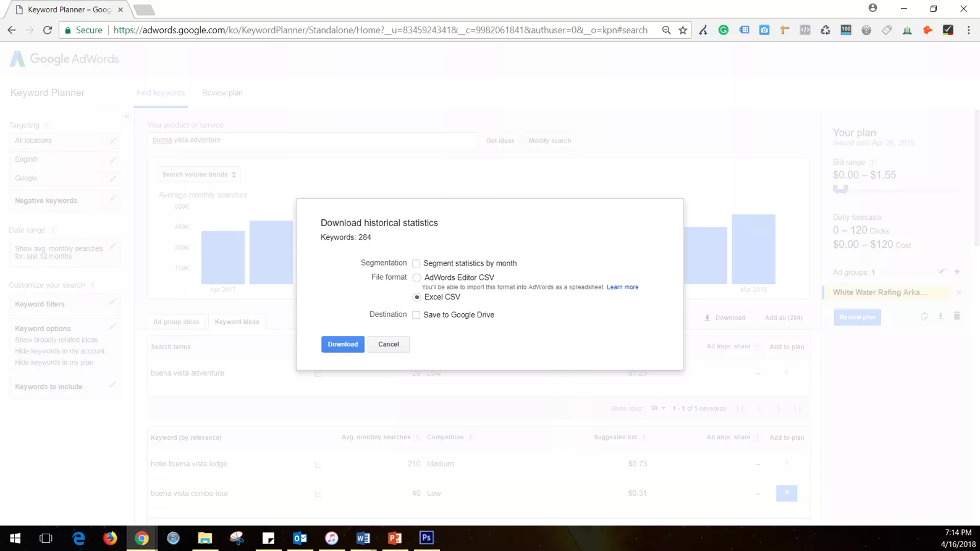Enable Save to Google Drive
The width and height of the screenshot is (980, 551).
[x=416, y=315]
